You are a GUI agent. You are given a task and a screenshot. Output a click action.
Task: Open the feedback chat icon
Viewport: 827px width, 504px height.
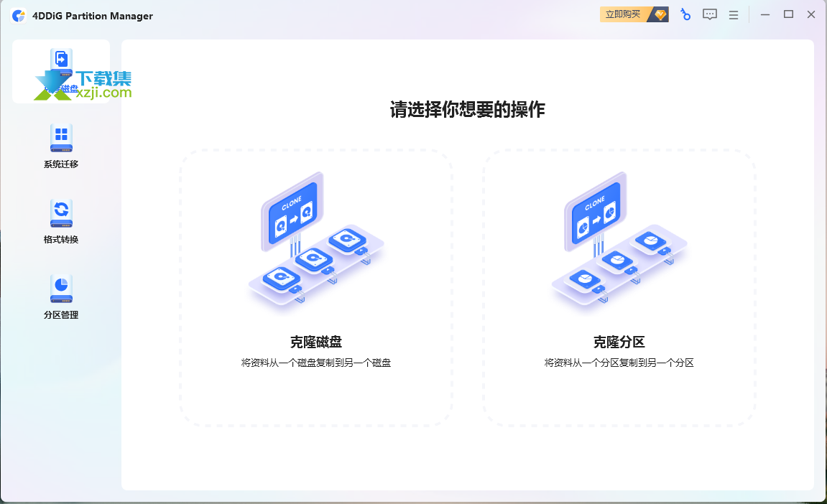pos(709,15)
